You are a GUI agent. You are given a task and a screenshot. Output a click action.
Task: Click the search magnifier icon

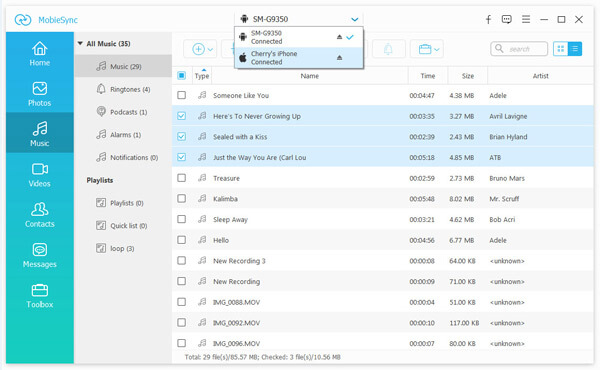499,49
